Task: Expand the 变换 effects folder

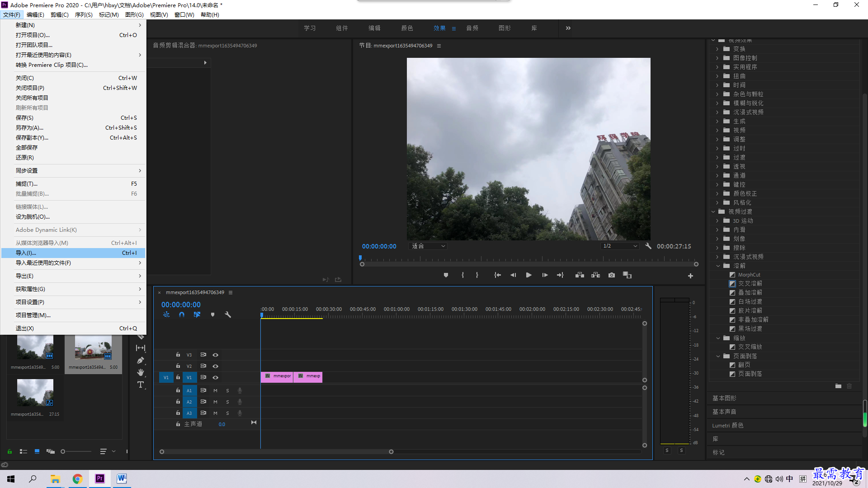Action: point(717,49)
